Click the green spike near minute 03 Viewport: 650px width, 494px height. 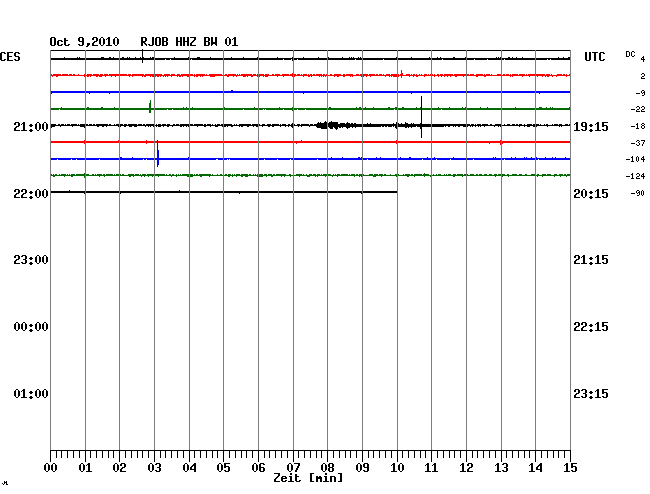point(150,107)
